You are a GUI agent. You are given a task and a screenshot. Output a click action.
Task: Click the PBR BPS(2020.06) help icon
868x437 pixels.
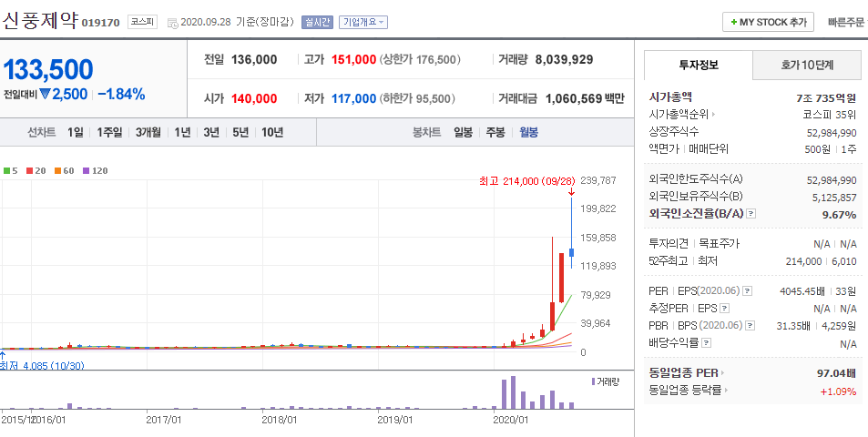pyautogui.click(x=750, y=326)
